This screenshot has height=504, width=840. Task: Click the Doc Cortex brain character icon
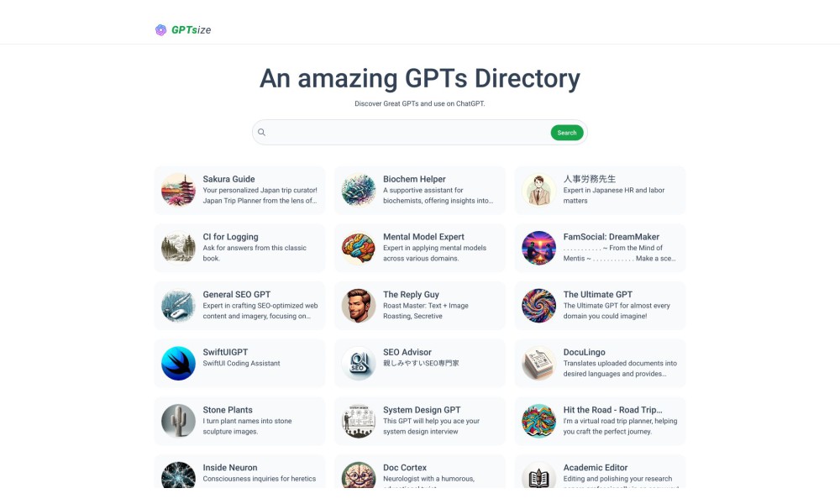click(359, 475)
